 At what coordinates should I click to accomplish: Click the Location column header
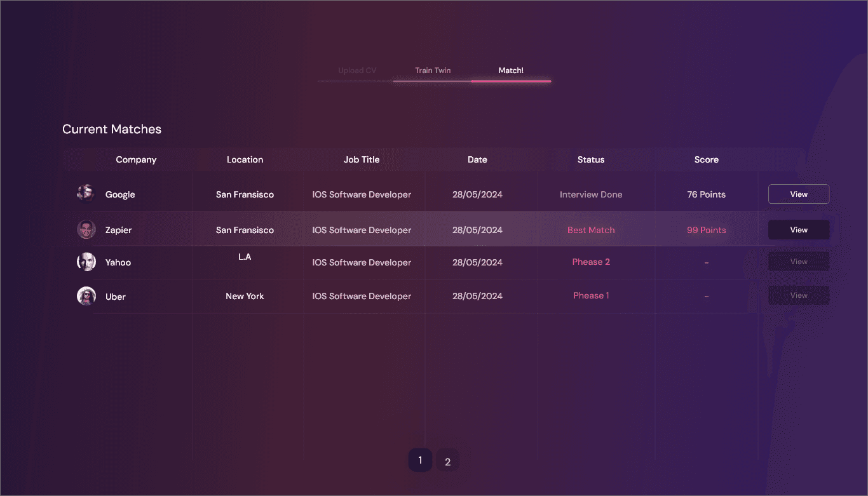245,159
